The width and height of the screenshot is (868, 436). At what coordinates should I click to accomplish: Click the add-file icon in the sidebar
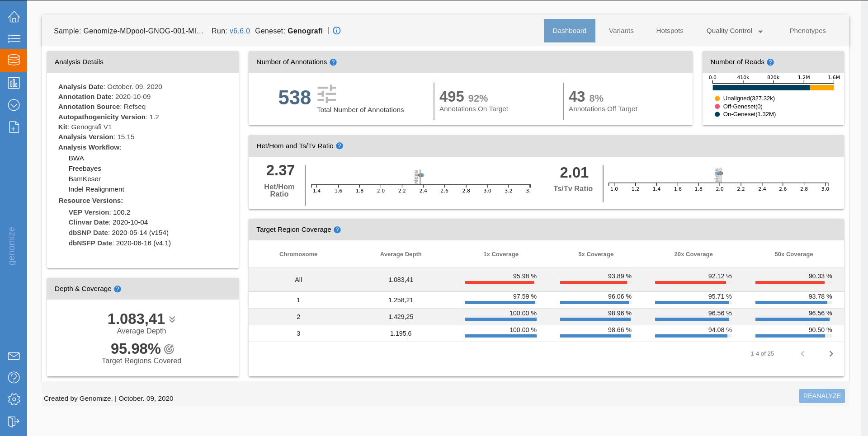[14, 127]
